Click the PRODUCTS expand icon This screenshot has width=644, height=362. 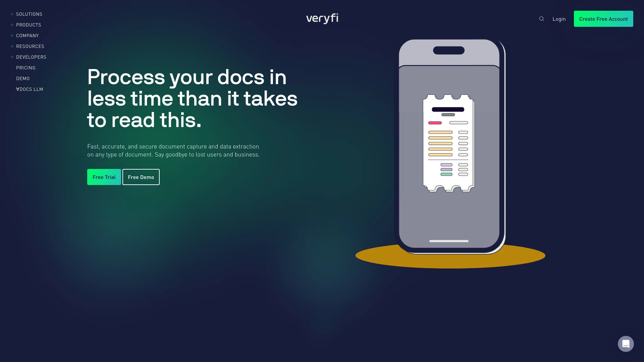12,25
